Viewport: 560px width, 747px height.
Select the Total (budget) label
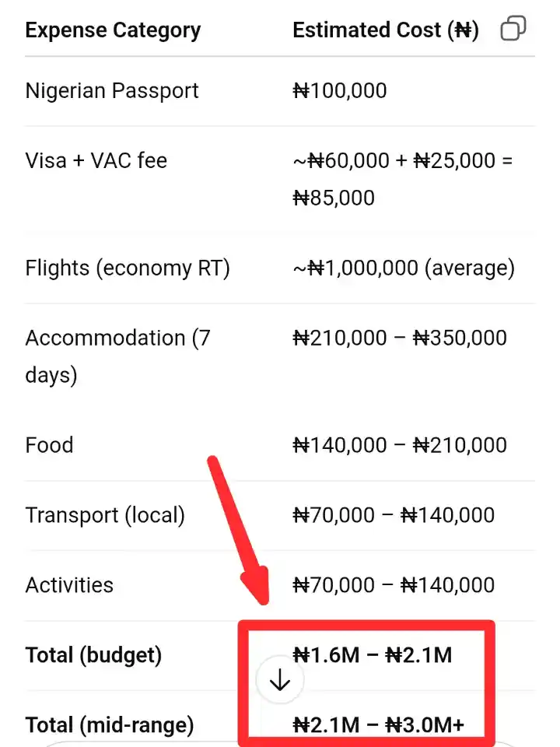click(x=93, y=655)
